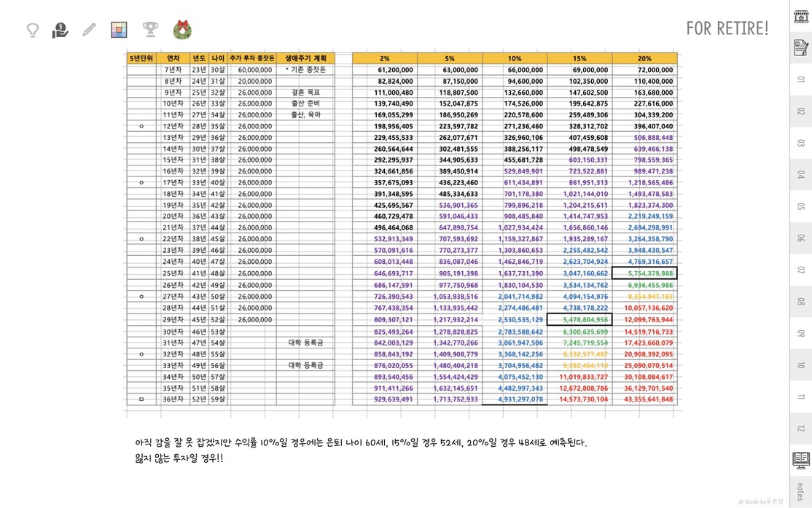Click the '출산, 육아' plan cell
Viewport: 812px width, 508px height.
305,115
